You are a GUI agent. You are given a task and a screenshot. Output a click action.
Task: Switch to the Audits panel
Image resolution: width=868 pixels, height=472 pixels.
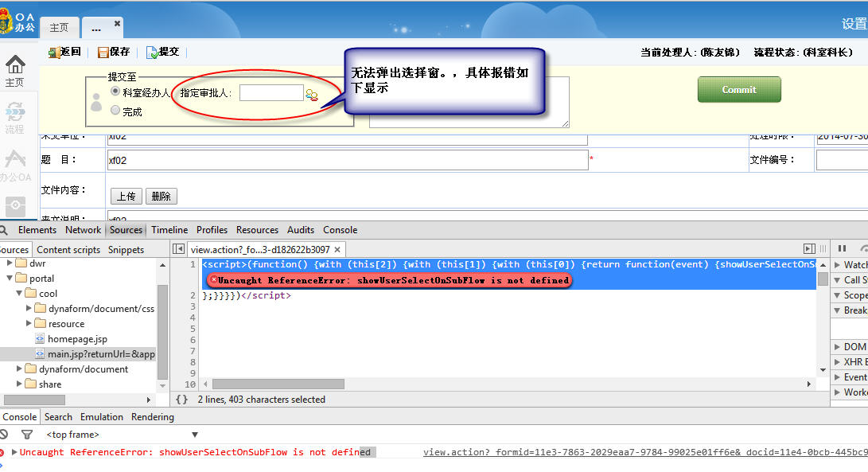tap(301, 230)
